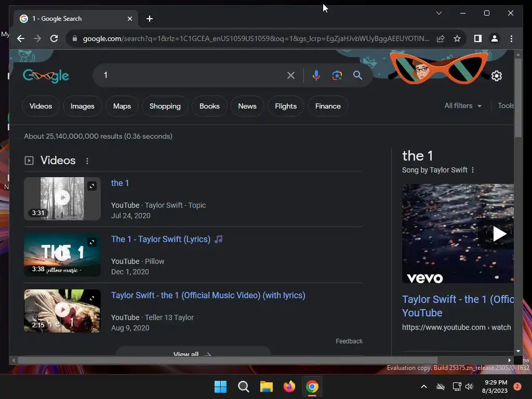Play the 3:31 'the 1' video thumbnail
Image resolution: width=532 pixels, height=399 pixels.
coord(62,198)
